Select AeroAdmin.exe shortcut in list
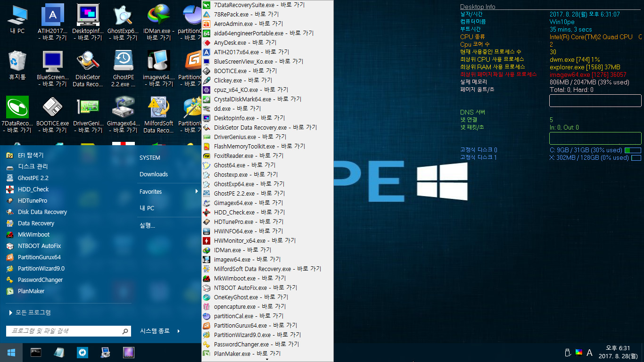Screen dimensions: 644x362 (x=267, y=24)
